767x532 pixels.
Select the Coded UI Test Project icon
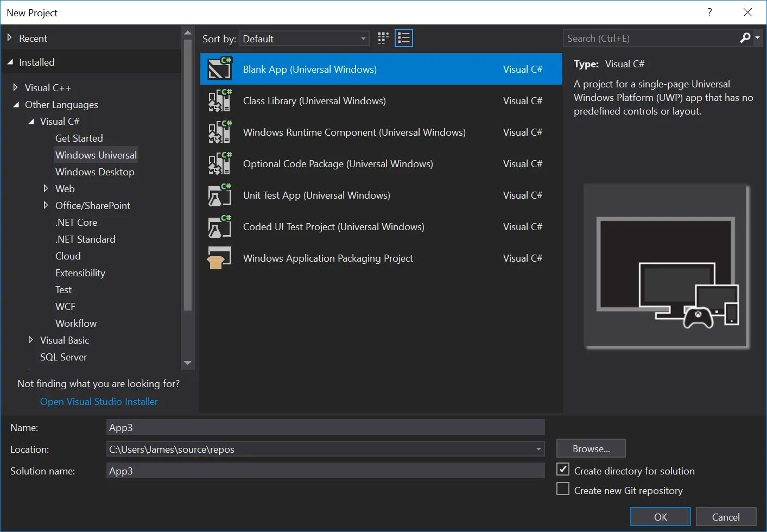tap(219, 226)
